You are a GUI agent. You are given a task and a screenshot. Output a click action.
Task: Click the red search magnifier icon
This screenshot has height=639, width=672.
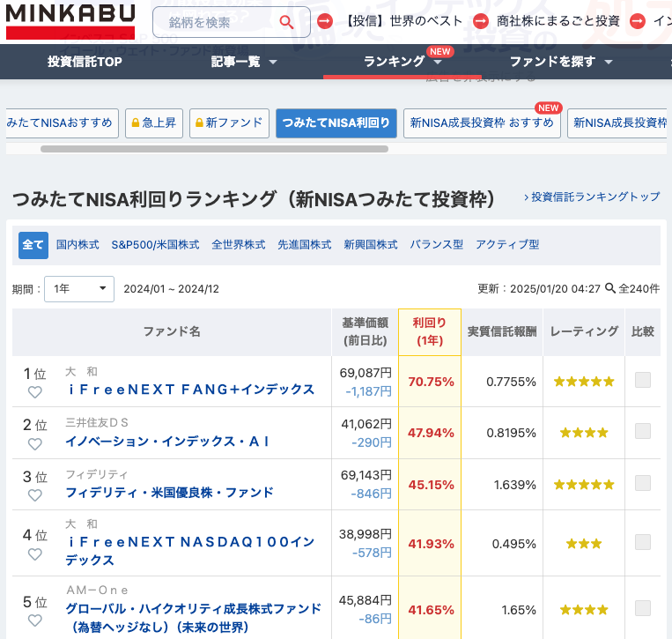point(286,22)
